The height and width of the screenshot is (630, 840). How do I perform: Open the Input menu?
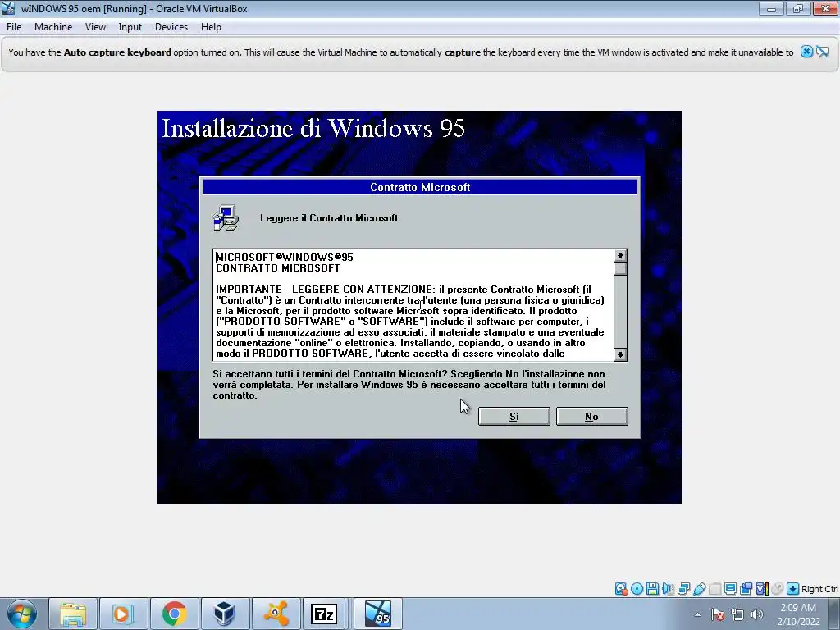tap(130, 27)
